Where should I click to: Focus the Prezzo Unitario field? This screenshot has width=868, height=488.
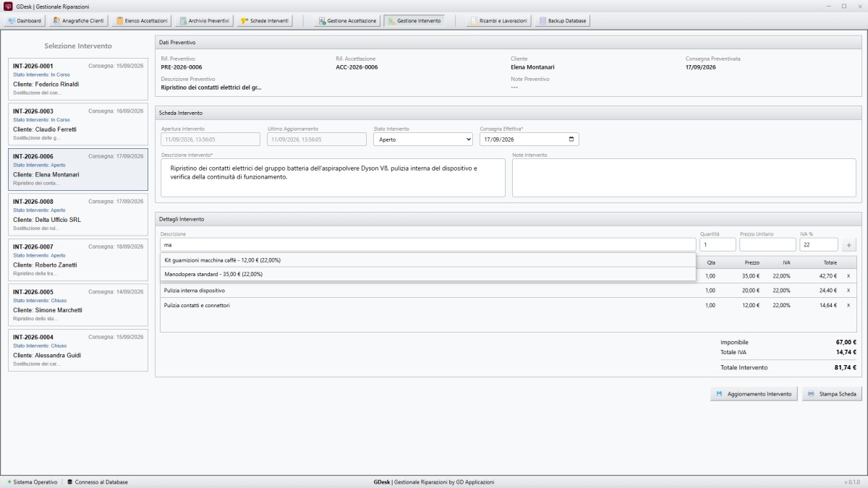(767, 245)
